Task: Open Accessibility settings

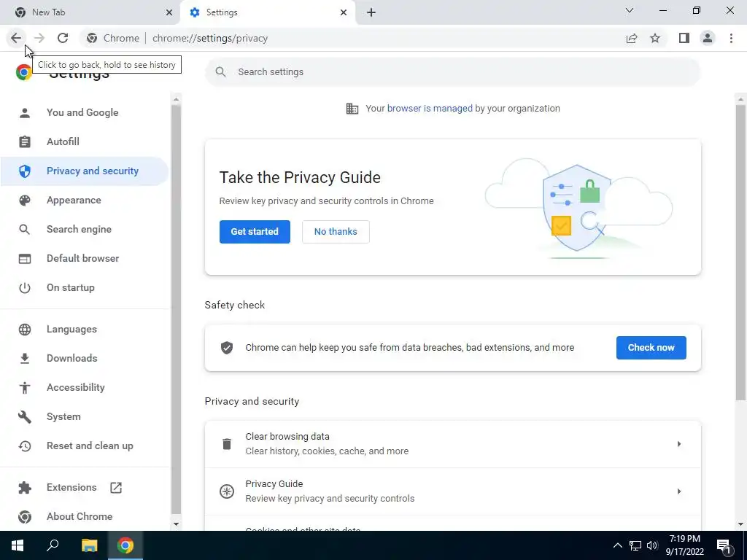Action: point(84,388)
